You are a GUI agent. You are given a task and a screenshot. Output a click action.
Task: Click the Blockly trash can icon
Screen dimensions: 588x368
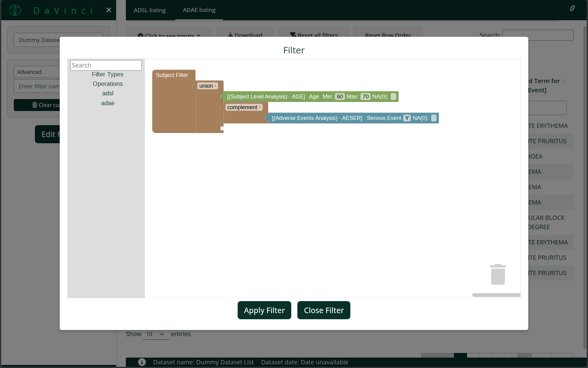(x=498, y=274)
